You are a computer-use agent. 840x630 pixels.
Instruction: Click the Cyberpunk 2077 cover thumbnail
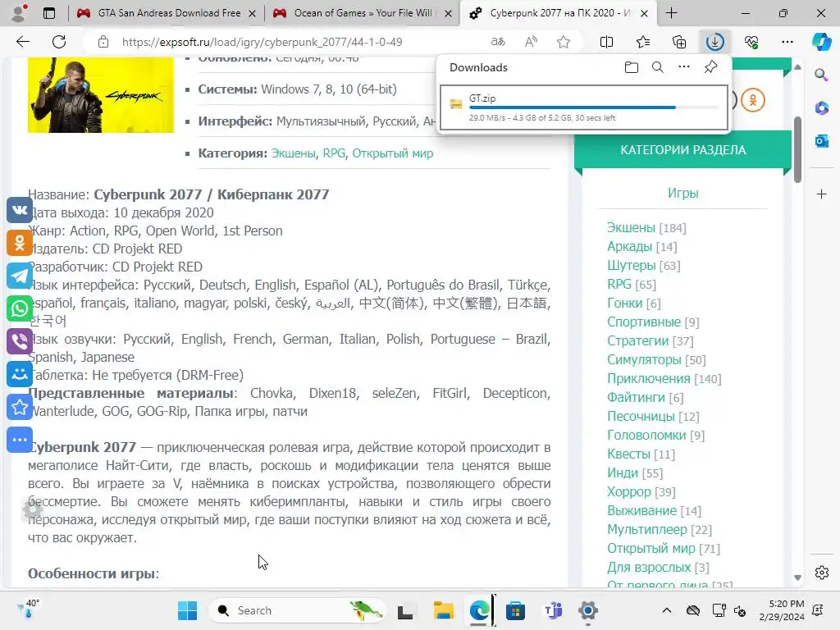tap(101, 95)
